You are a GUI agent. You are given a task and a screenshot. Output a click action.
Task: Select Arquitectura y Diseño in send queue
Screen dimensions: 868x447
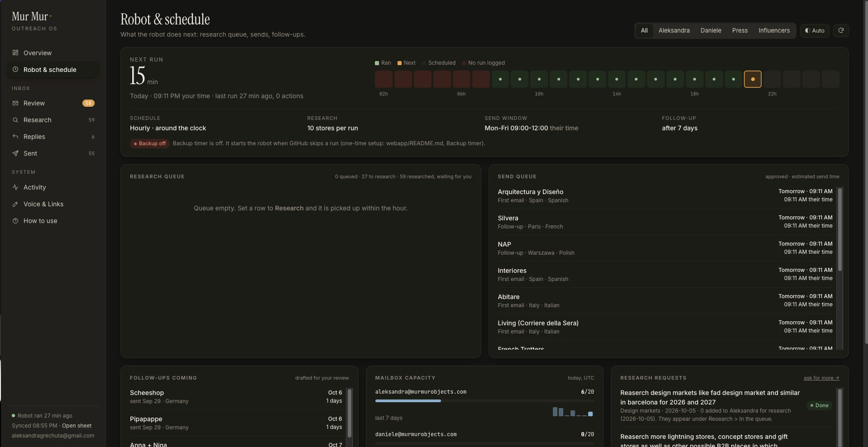(x=665, y=196)
